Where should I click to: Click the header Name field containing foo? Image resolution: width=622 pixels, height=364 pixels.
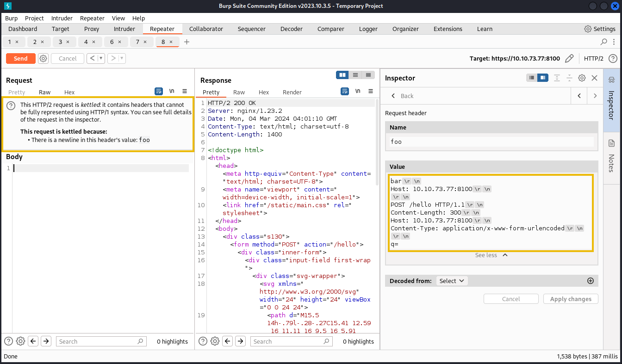491,142
